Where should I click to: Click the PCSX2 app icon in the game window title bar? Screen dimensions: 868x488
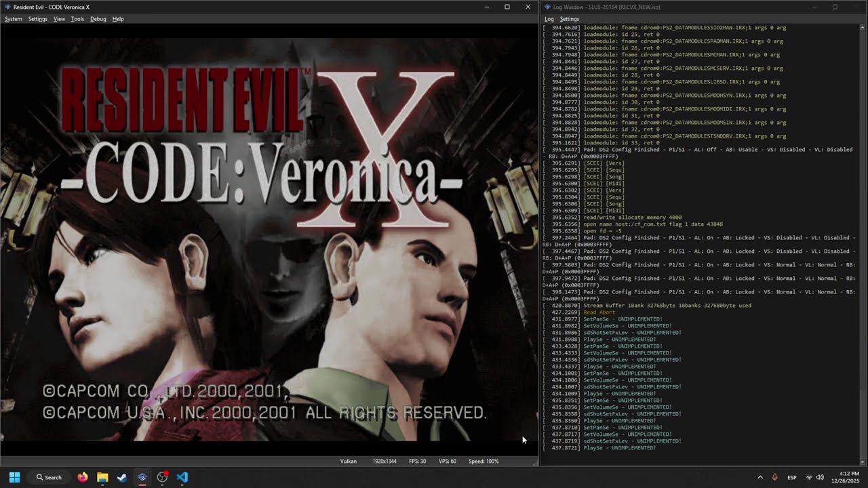click(7, 7)
